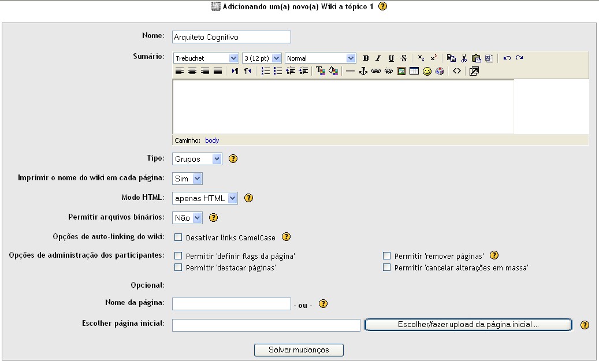Toggle HTML source view icon
Viewport: 599px width, 364px height.
[x=456, y=71]
